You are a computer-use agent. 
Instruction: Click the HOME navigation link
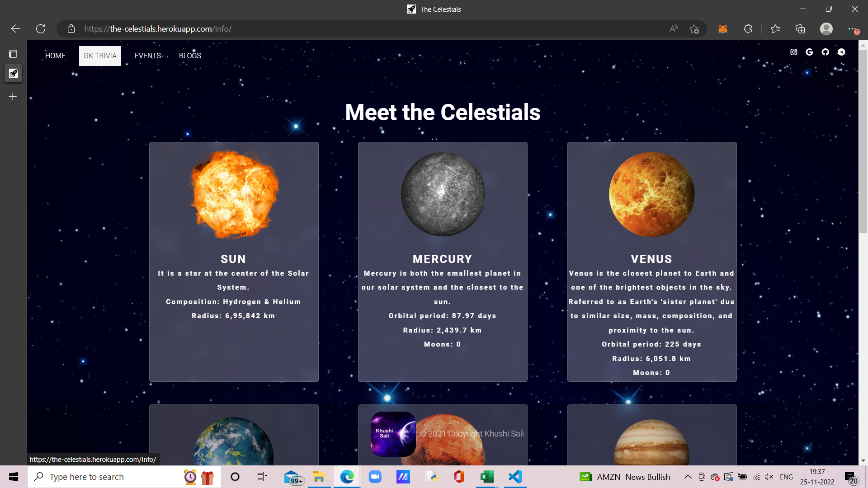click(55, 56)
